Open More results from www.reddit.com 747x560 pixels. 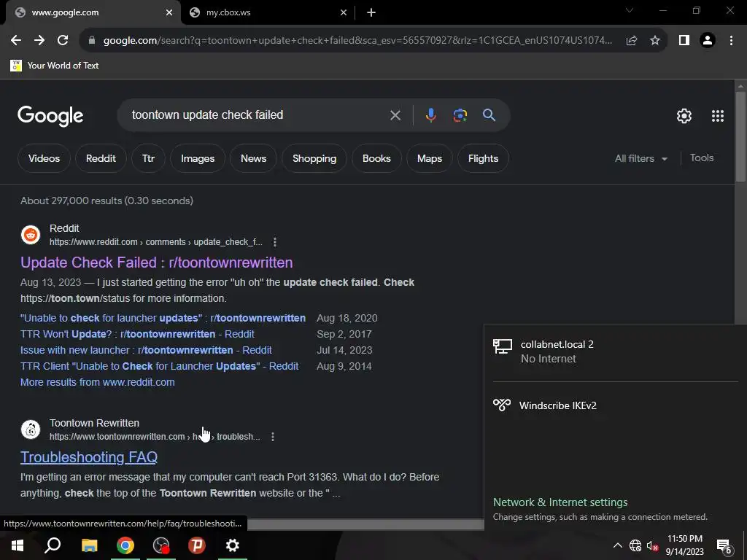[x=97, y=382]
